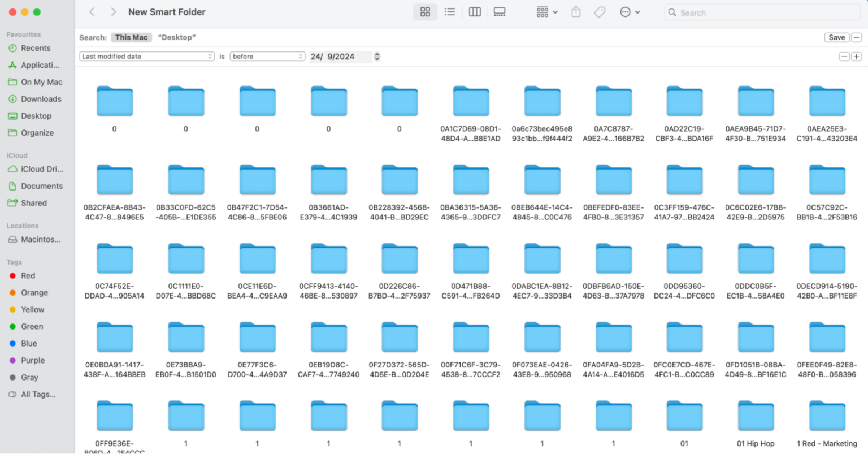Image resolution: width=868 pixels, height=454 pixels.
Task: Open the Group By dropdown in the toolbar
Action: (x=545, y=11)
